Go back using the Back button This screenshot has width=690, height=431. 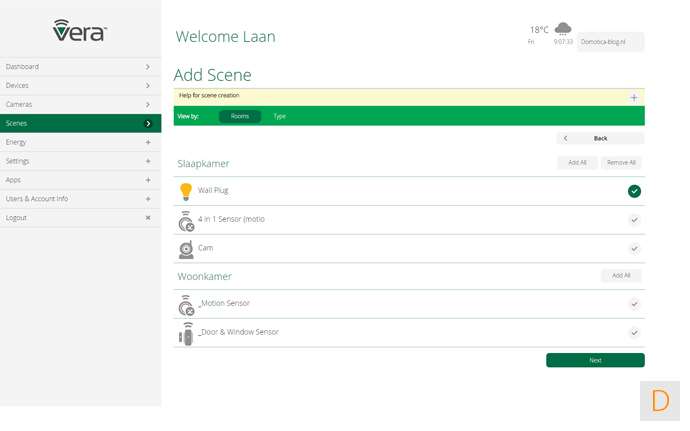click(x=600, y=138)
